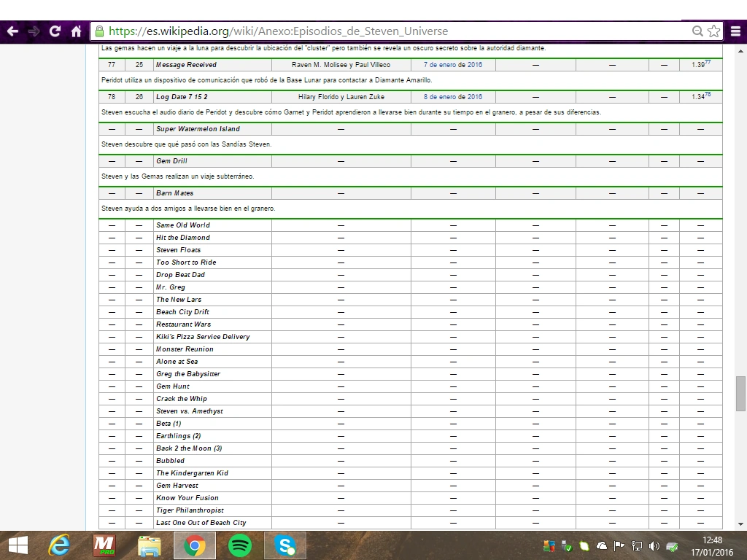Image resolution: width=747 pixels, height=560 pixels.
Task: Open reference 78 footnote link
Action: pos(708,95)
